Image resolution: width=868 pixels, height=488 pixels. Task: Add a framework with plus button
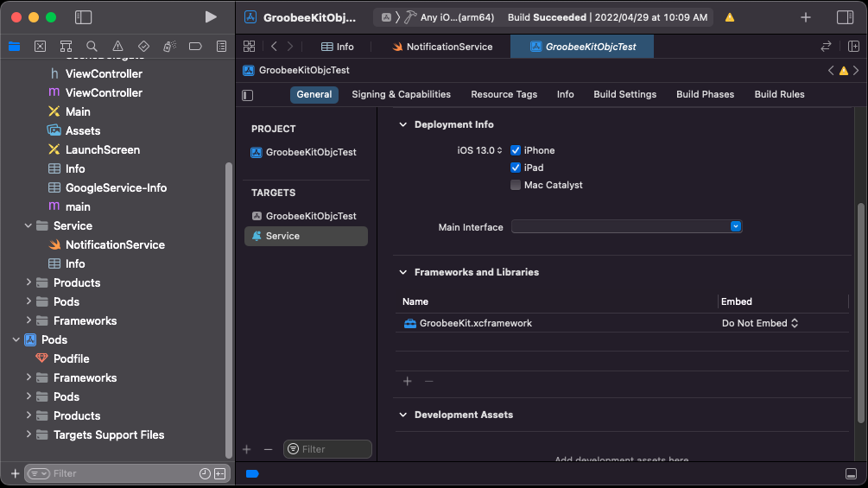click(408, 381)
